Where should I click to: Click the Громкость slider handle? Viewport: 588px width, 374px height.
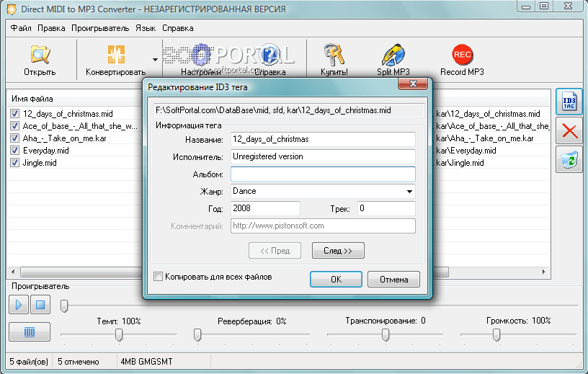pyautogui.click(x=496, y=334)
